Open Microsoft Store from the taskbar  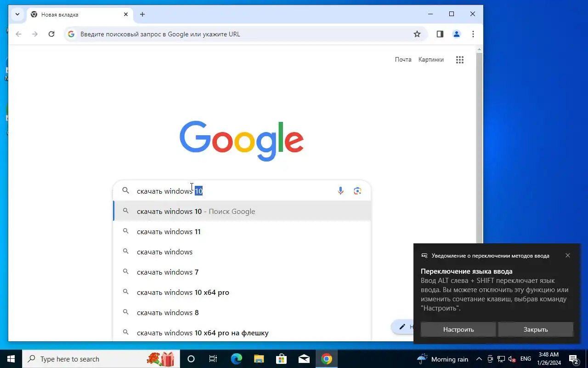click(281, 359)
